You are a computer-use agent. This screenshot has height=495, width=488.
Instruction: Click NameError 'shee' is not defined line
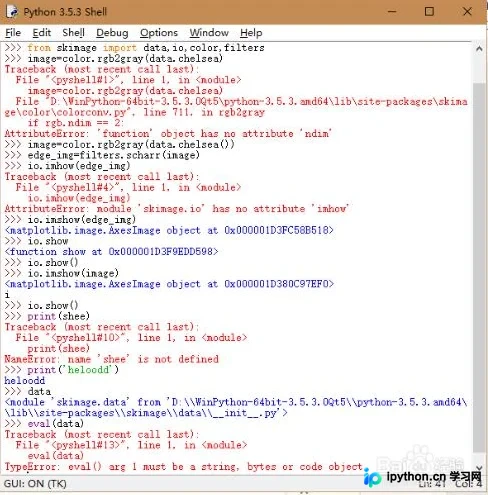click(x=112, y=359)
